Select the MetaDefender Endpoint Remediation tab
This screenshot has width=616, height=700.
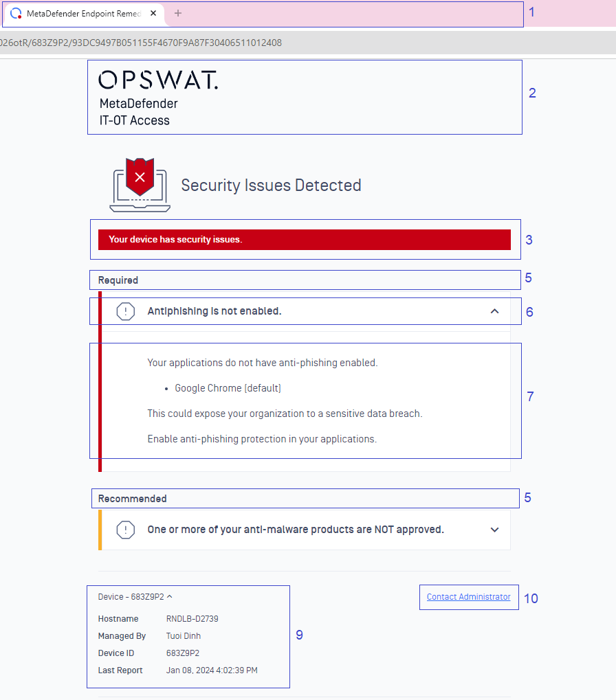pyautogui.click(x=84, y=14)
